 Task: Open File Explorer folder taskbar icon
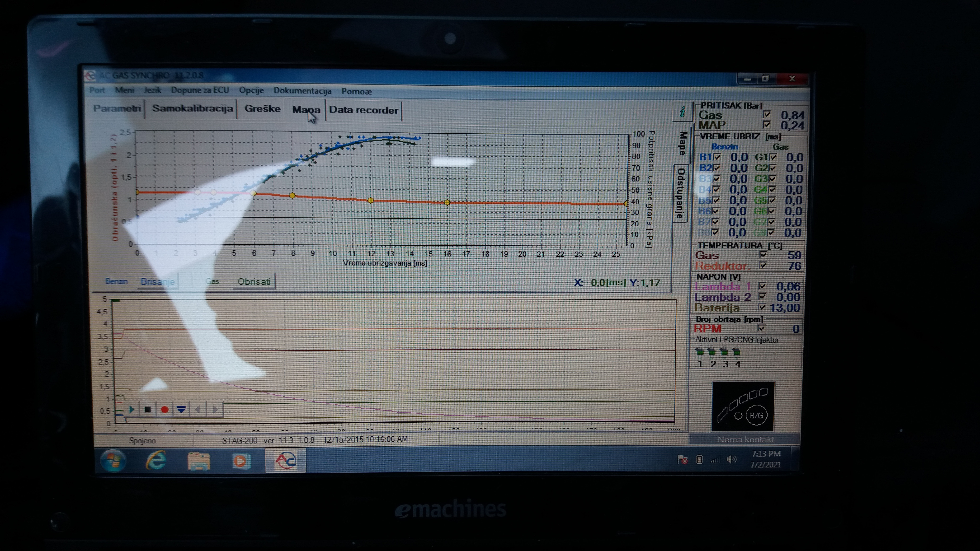(198, 461)
